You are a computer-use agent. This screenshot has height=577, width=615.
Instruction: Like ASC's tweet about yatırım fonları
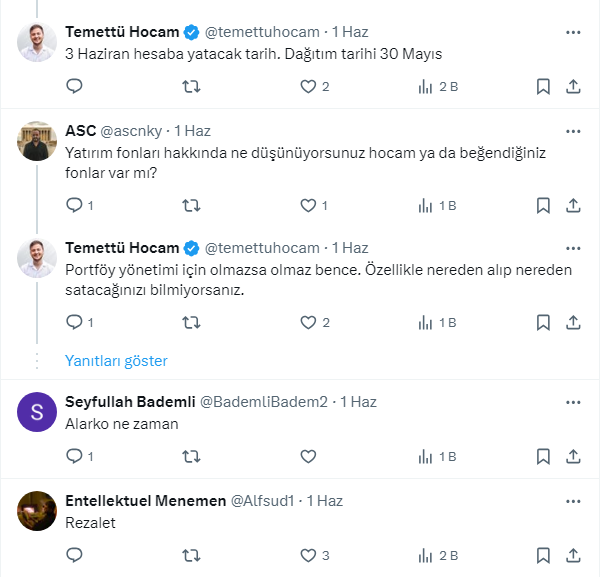pos(308,206)
